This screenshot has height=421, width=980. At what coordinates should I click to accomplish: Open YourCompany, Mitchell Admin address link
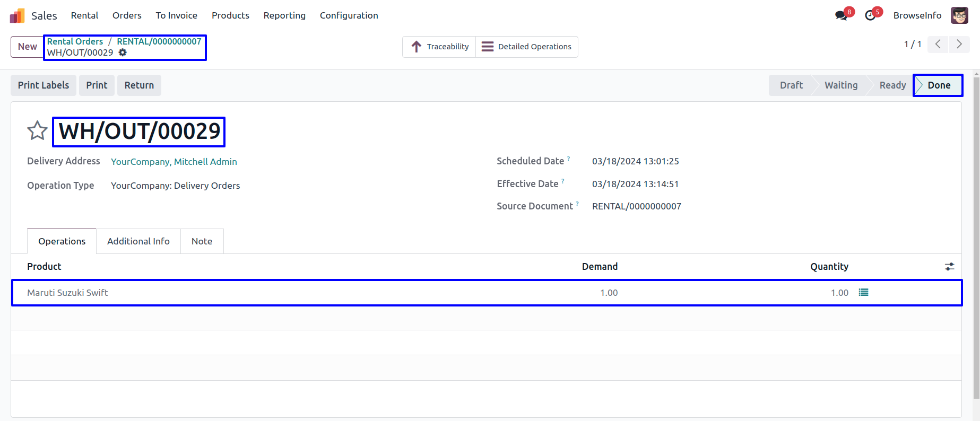pyautogui.click(x=174, y=162)
